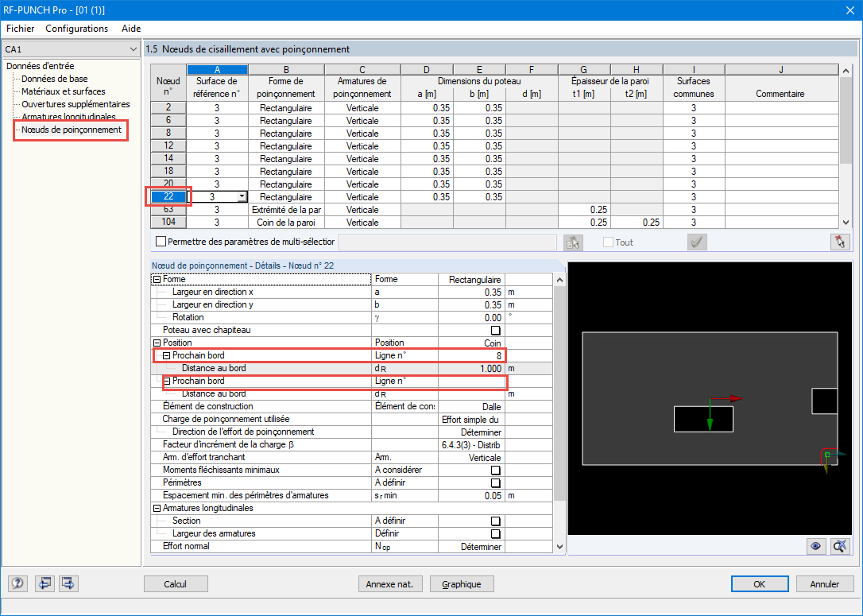Go to previous input table icon
Screen dimensions: 863x616
tap(45, 583)
